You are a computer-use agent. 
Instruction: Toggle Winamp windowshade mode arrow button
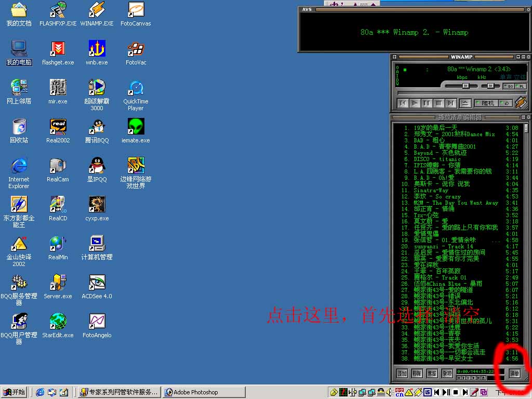coord(518,57)
